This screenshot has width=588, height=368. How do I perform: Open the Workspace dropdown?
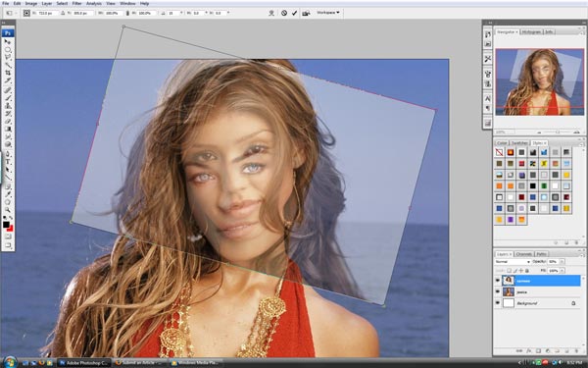328,13
